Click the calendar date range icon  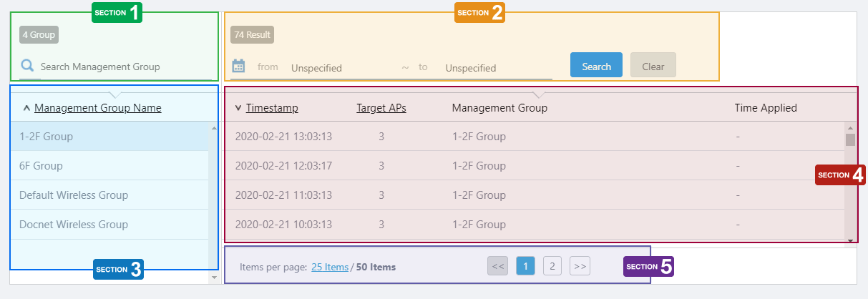coord(239,67)
